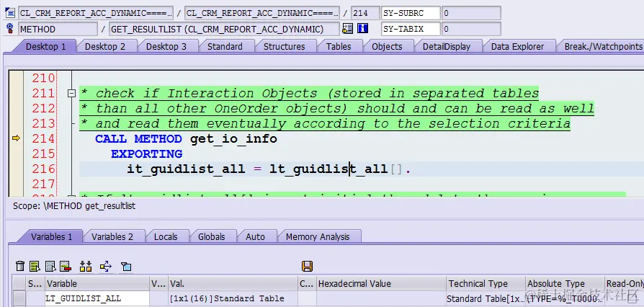Click the 'Read-Only' column header
Screen dimensions: 644x307
625,283
